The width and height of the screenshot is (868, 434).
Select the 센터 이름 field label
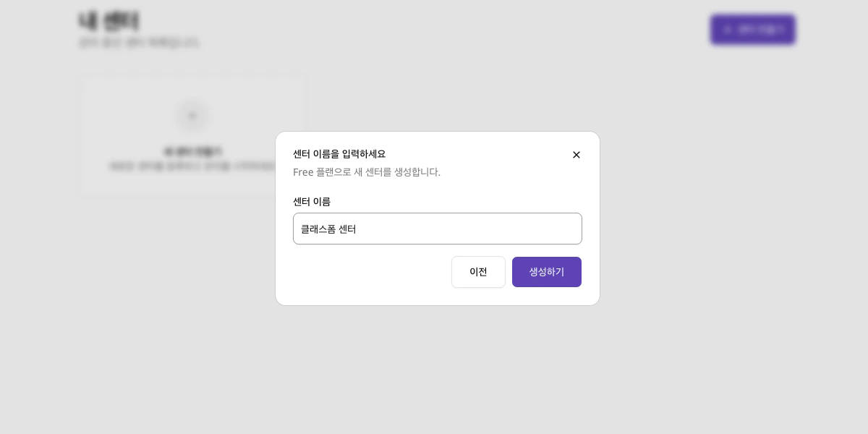pyautogui.click(x=312, y=202)
